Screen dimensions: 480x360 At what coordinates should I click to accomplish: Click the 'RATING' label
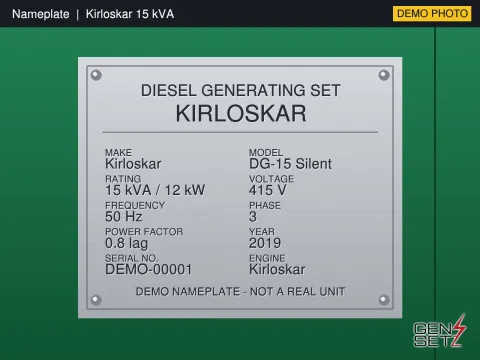tap(123, 179)
